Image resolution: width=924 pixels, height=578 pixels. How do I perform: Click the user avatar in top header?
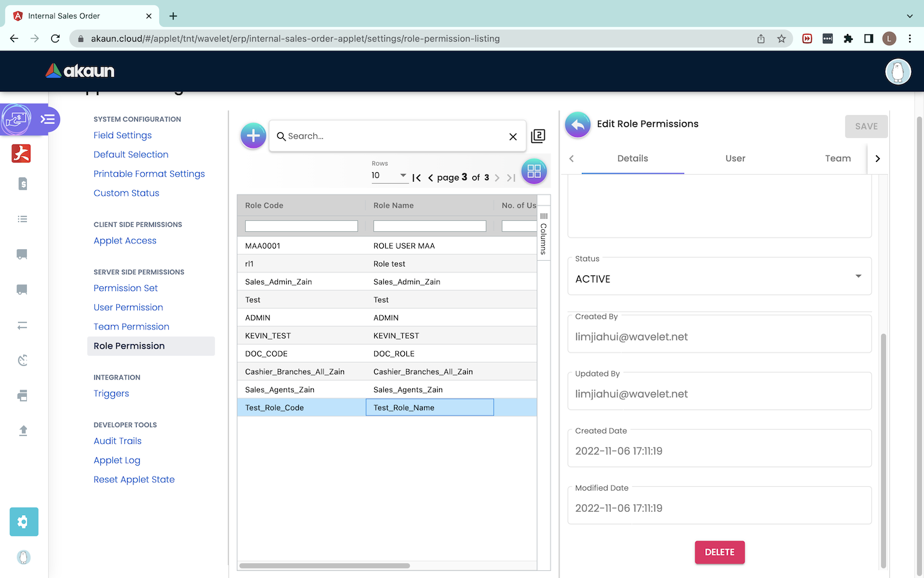tap(898, 71)
